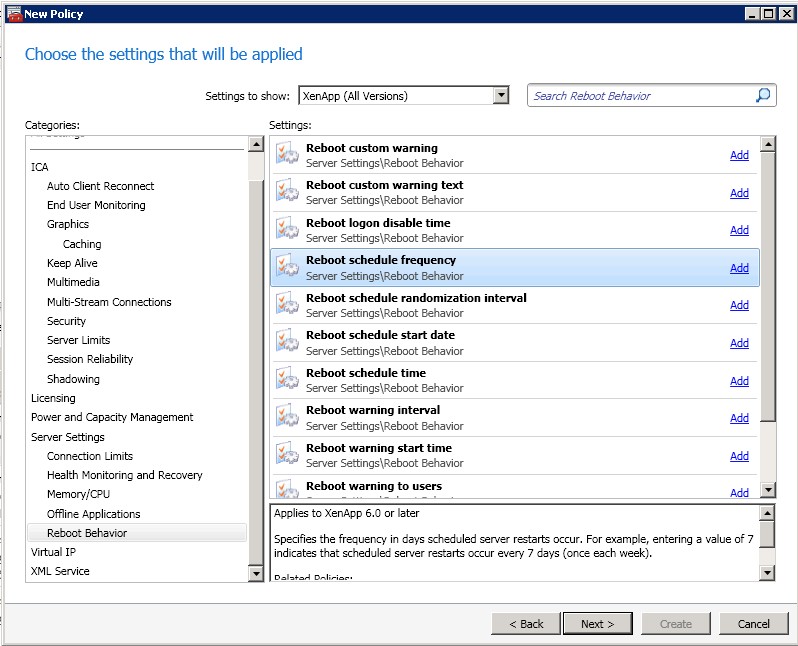Add the Reboot schedule frequency setting
This screenshot has height=646, width=798.
(x=739, y=268)
